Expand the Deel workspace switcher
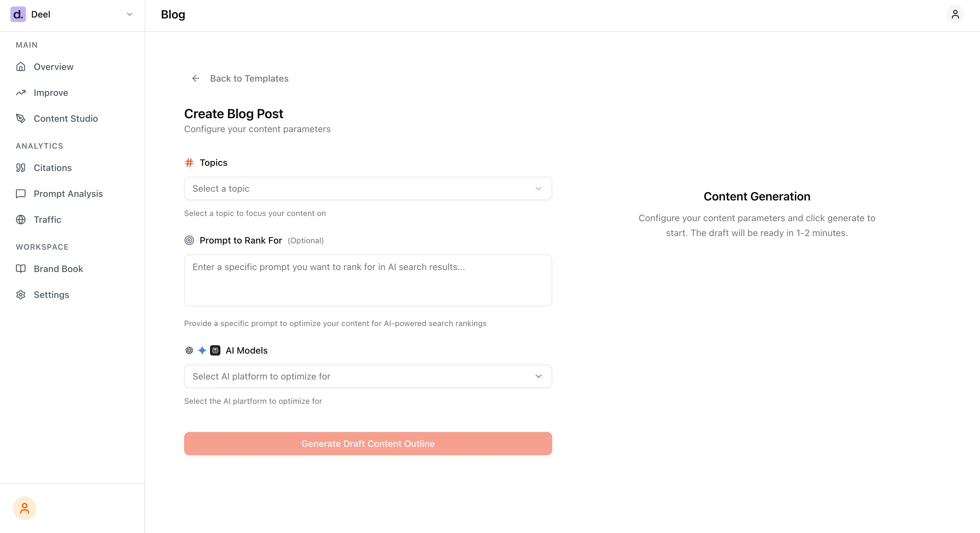This screenshot has height=533, width=980. coord(129,14)
